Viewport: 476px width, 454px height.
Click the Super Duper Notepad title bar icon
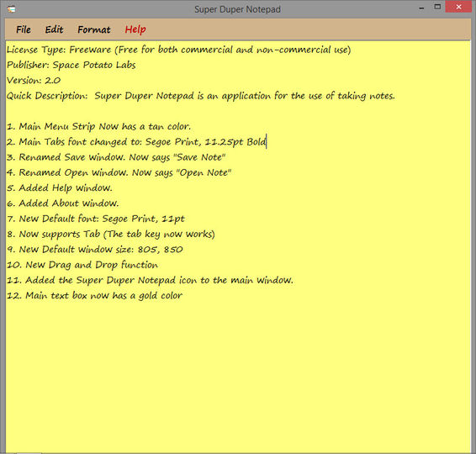11,9
